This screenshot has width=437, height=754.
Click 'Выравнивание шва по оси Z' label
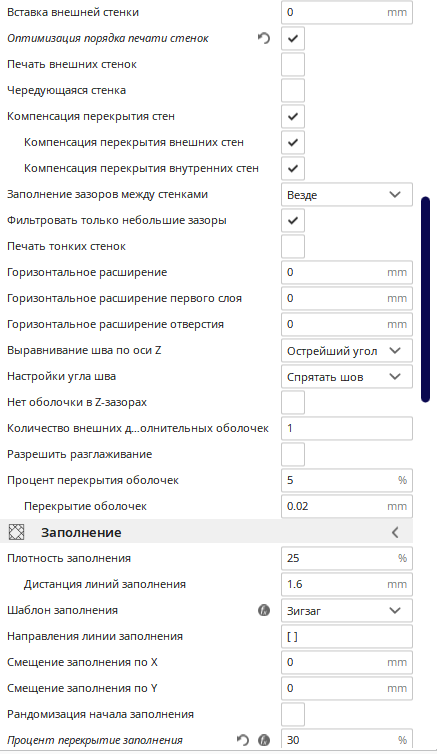tap(84, 350)
